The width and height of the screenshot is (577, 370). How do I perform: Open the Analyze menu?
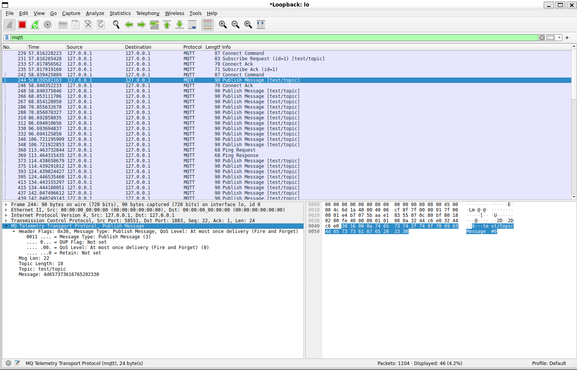coord(95,13)
